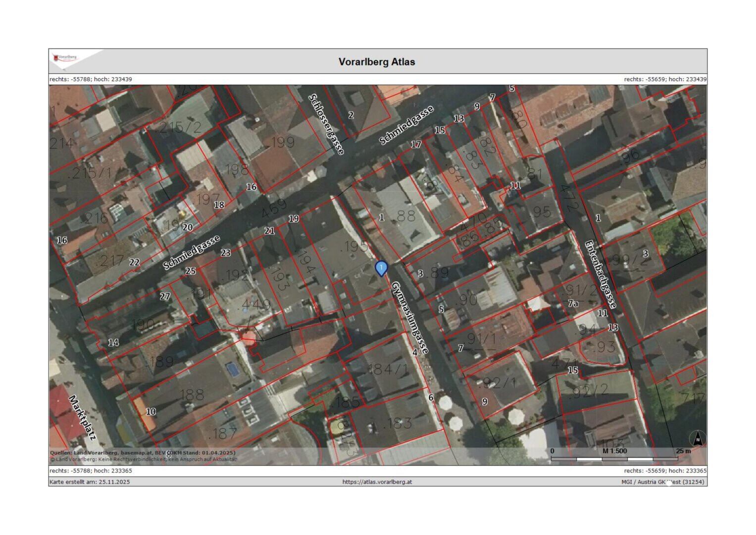756x535 pixels.
Task: Click parcel number 184/1 on map
Action: coord(388,369)
